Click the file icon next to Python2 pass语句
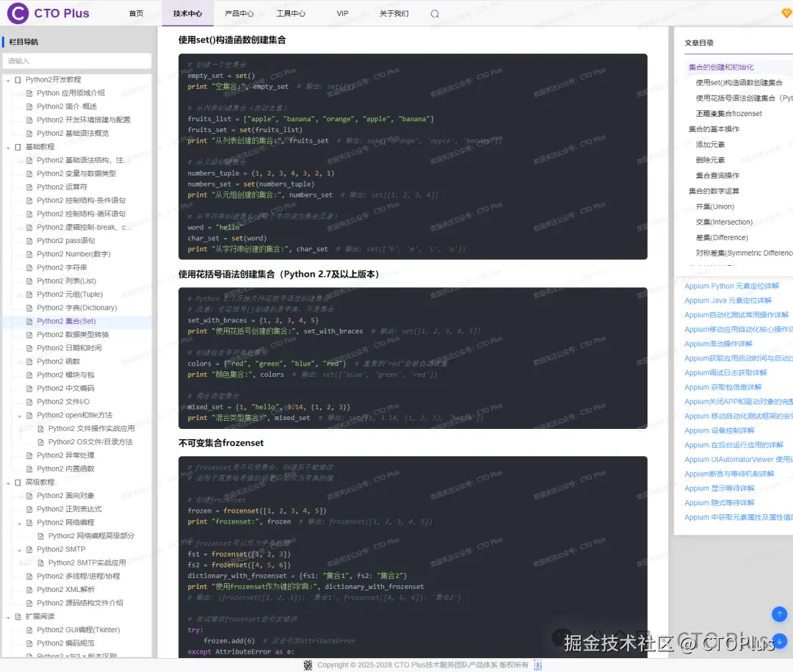 tap(29, 240)
